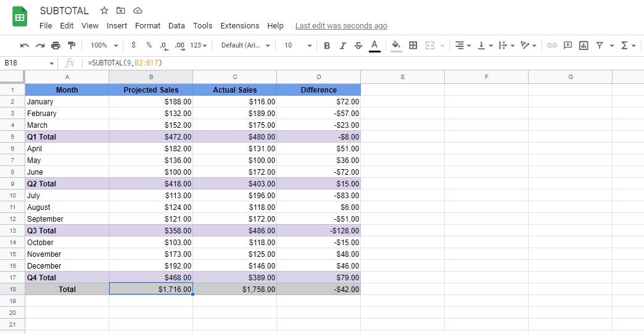
Task: Open the fill color picker
Action: click(x=396, y=45)
